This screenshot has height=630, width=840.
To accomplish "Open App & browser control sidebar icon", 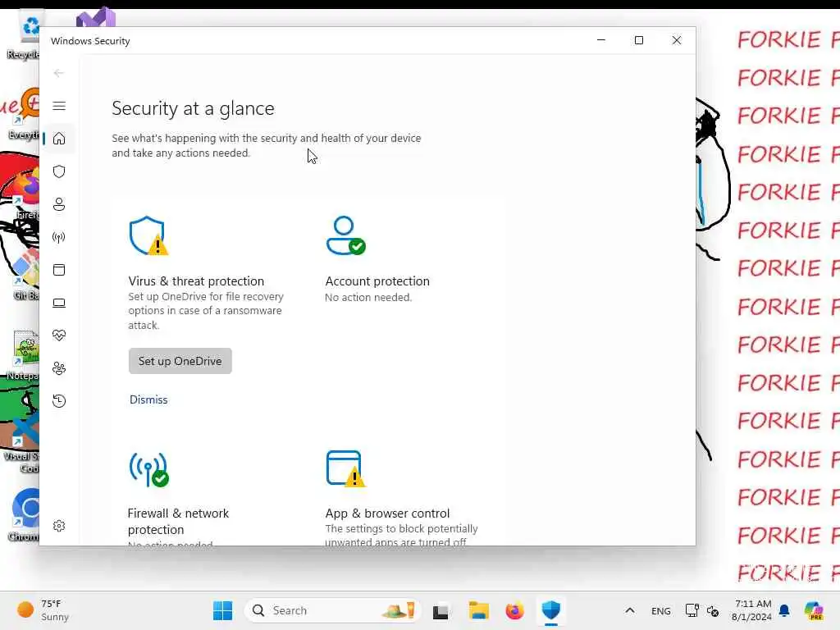I will click(59, 269).
